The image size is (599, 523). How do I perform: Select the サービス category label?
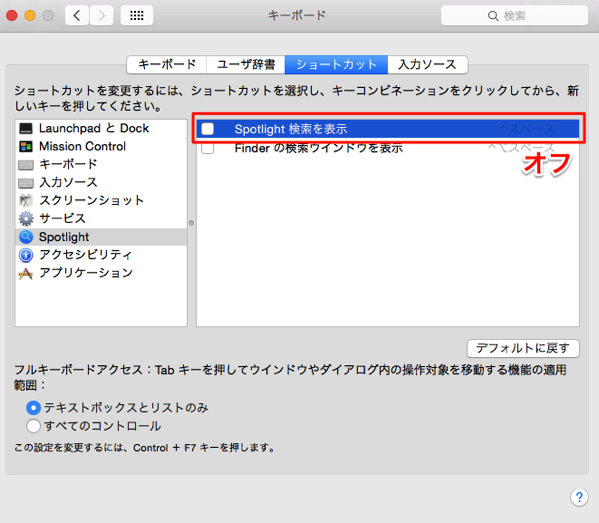click(x=62, y=219)
